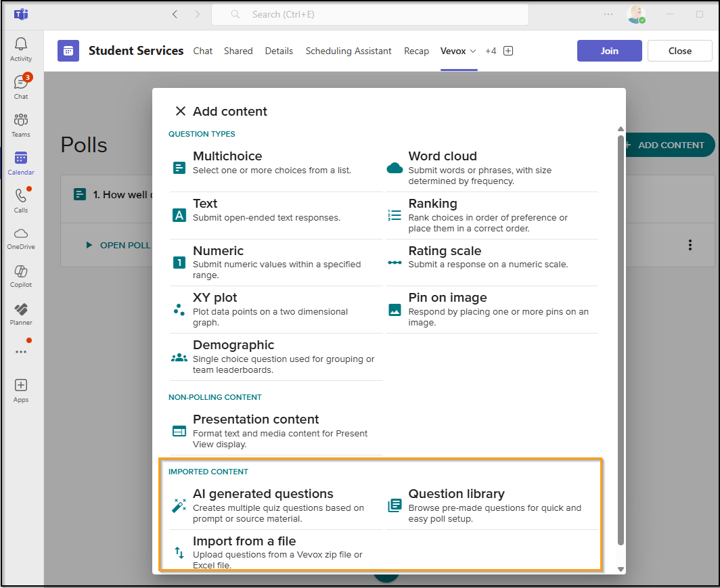Viewport: 720px width, 588px height.
Task: Open Activity in the Teams sidebar
Action: click(21, 49)
